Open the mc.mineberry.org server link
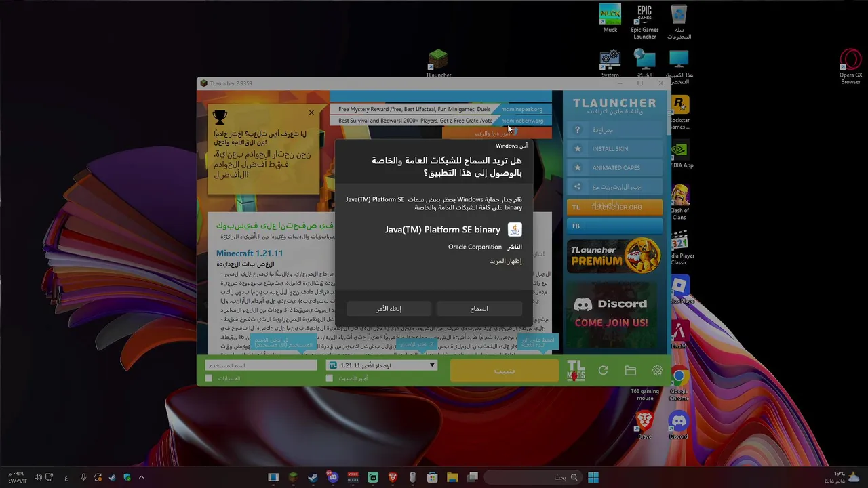The width and height of the screenshot is (868, 488). (x=522, y=121)
